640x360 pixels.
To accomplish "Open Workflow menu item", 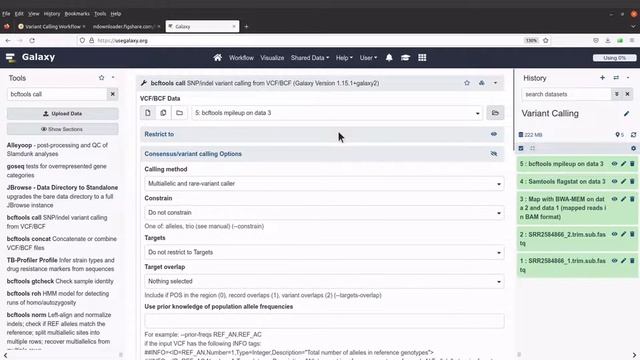I will click(241, 58).
